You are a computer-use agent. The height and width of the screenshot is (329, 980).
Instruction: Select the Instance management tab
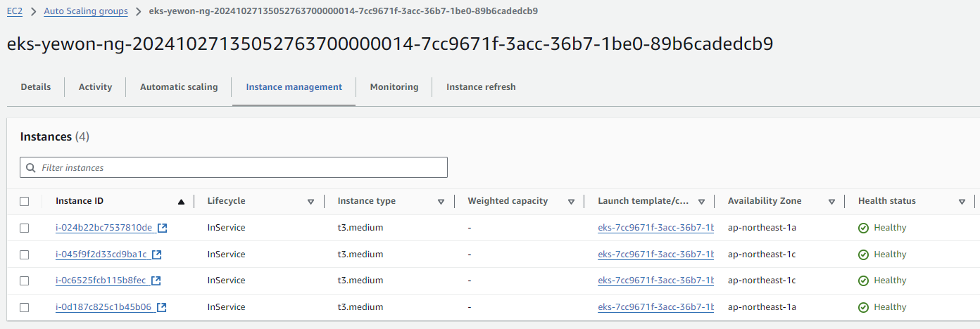tap(294, 87)
